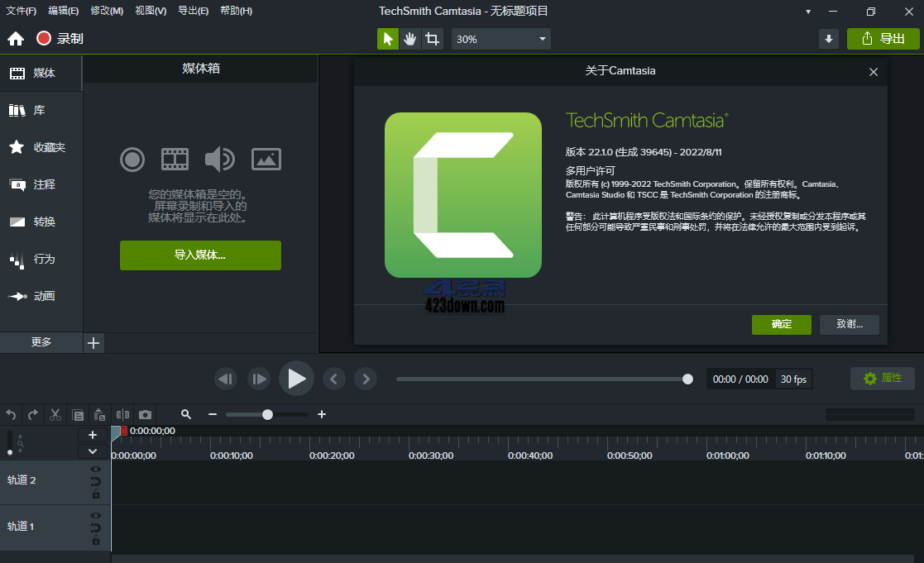Lock 轨道 1 using its lock icon
924x563 pixels.
tap(96, 539)
